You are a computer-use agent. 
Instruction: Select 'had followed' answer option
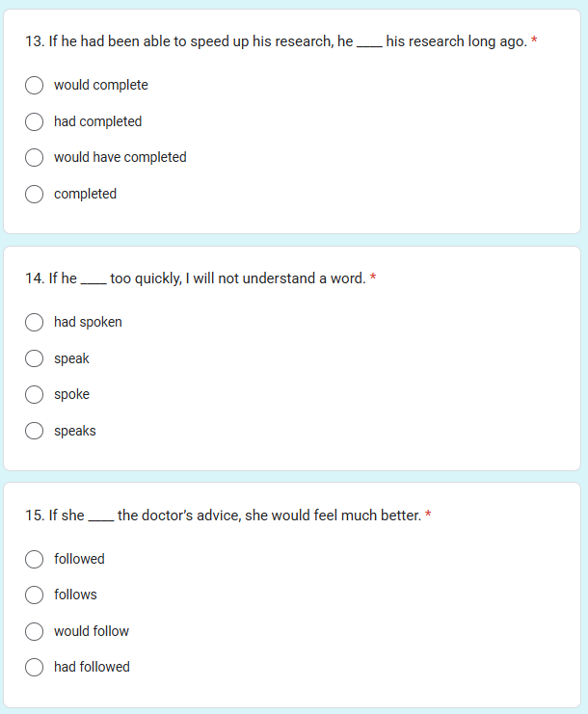pyautogui.click(x=34, y=667)
